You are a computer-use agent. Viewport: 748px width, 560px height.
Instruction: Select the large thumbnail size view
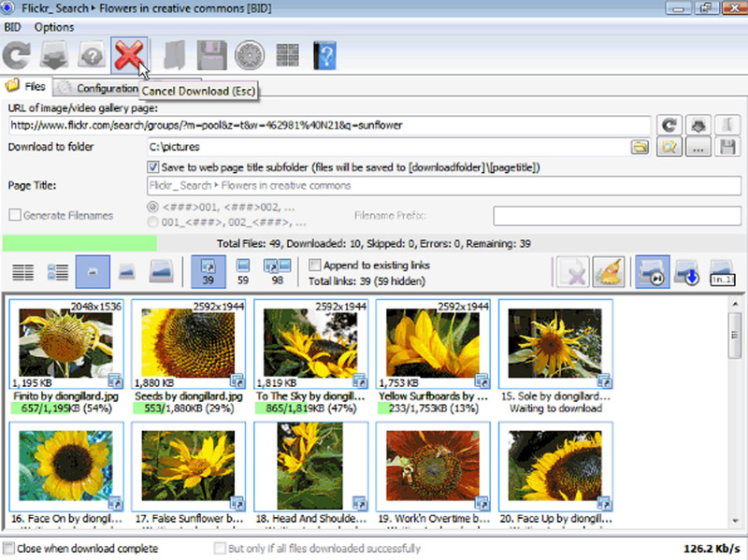(x=161, y=272)
